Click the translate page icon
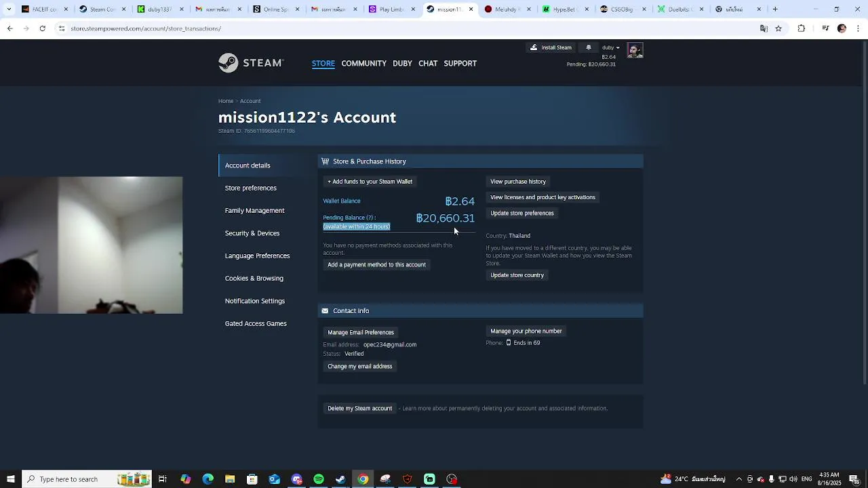The height and width of the screenshot is (488, 868). tap(764, 28)
